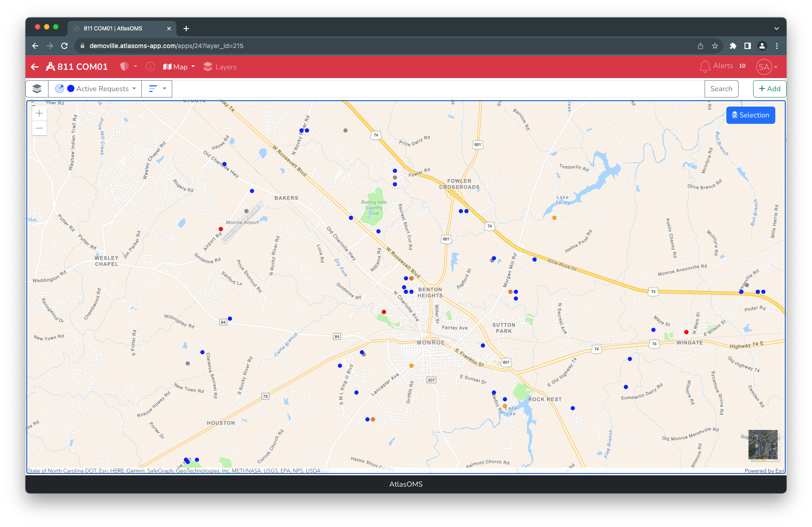Select blue marker near Summerlin Dairy Rd
The height and width of the screenshot is (527, 812).
coord(626,387)
